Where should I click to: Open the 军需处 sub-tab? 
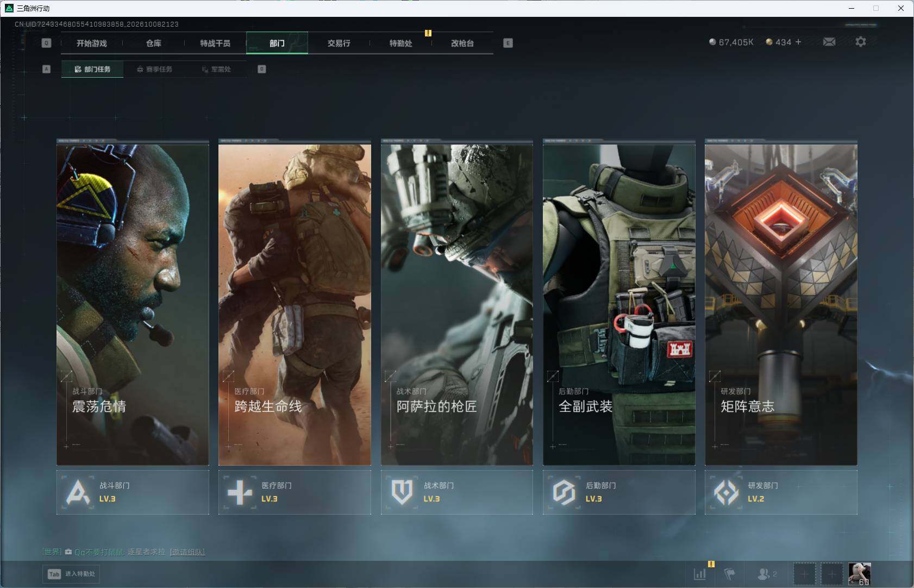pyautogui.click(x=216, y=69)
